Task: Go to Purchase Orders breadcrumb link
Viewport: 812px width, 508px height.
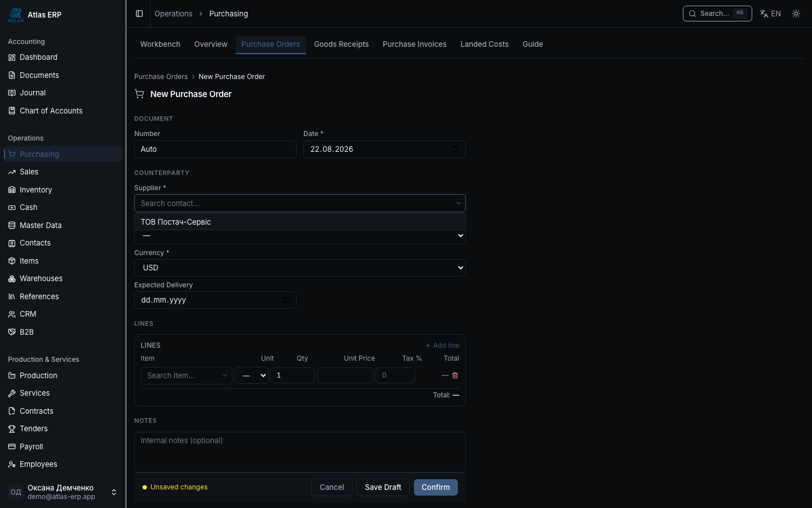Action: (x=161, y=77)
